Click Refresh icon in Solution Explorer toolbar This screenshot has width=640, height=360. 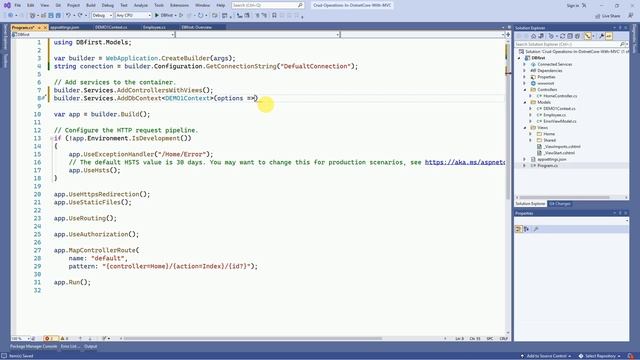tap(562, 36)
